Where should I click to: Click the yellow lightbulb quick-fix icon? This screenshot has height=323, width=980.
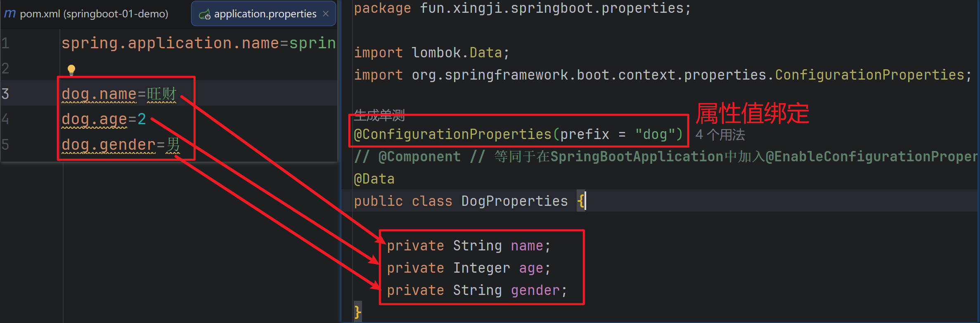click(x=71, y=70)
